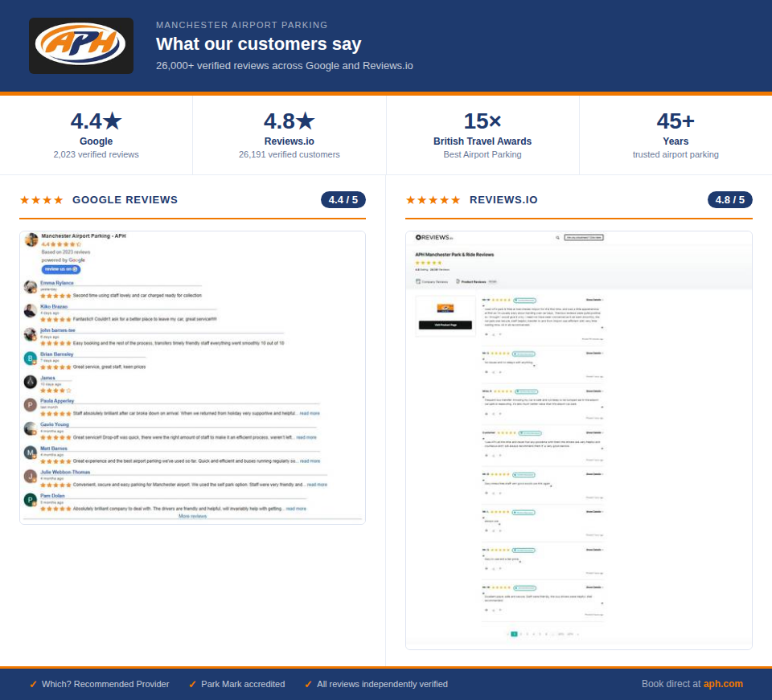The height and width of the screenshot is (700, 772).
Task: Click Gavin Young's avatar photo
Action: (31, 428)
